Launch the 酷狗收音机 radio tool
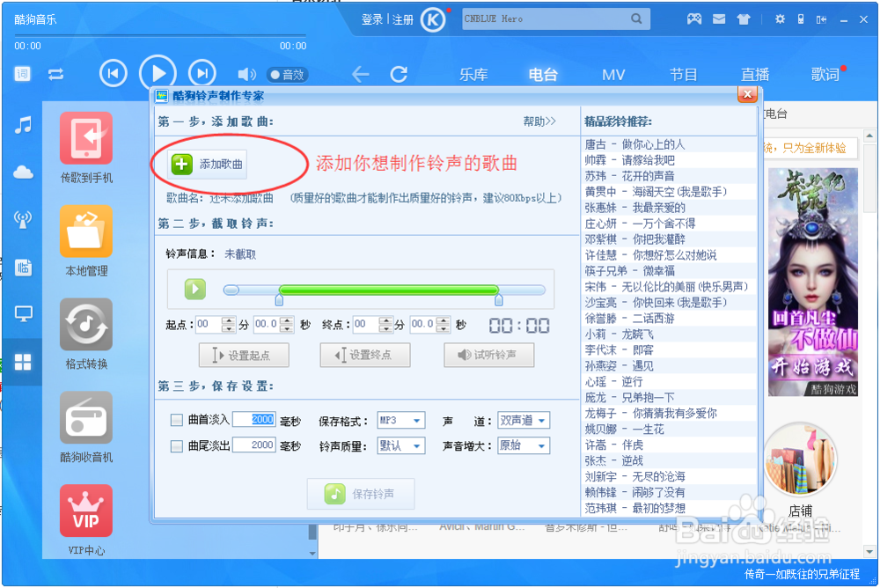The height and width of the screenshot is (588, 880). click(x=86, y=428)
